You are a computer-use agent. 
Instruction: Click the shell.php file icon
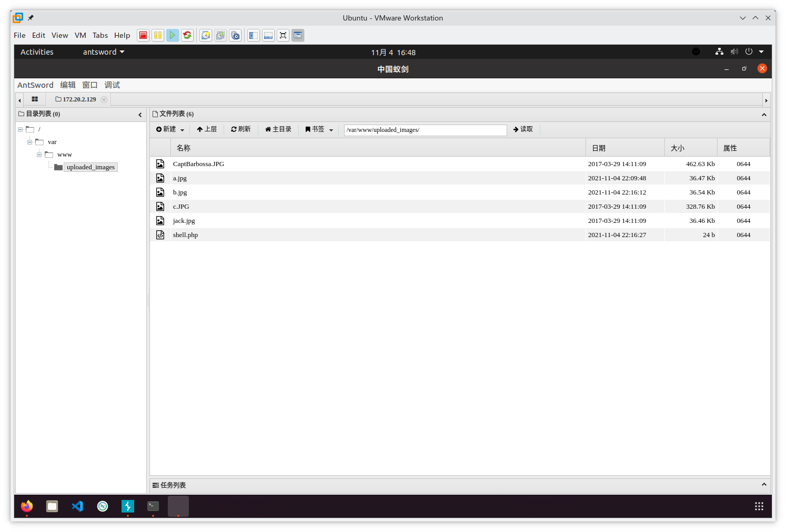tap(160, 235)
